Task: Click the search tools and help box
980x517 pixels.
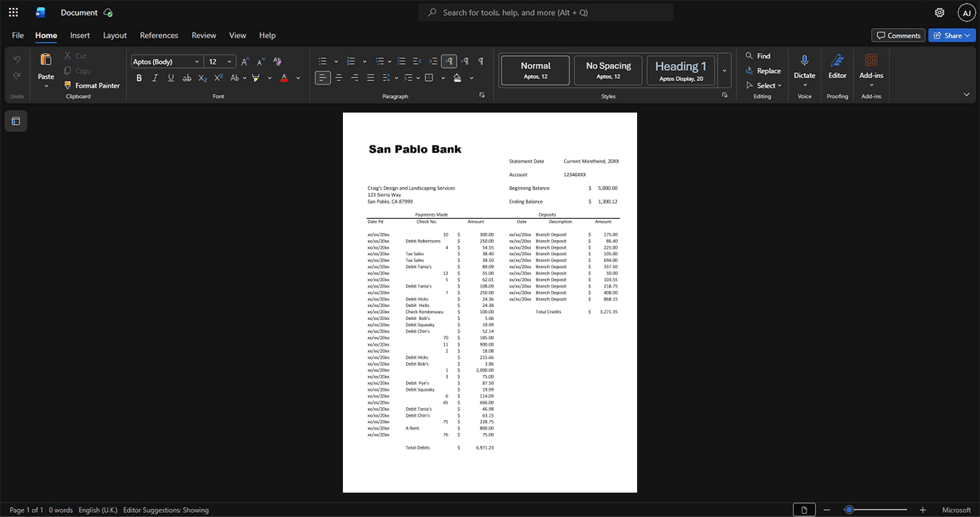Action: point(546,12)
